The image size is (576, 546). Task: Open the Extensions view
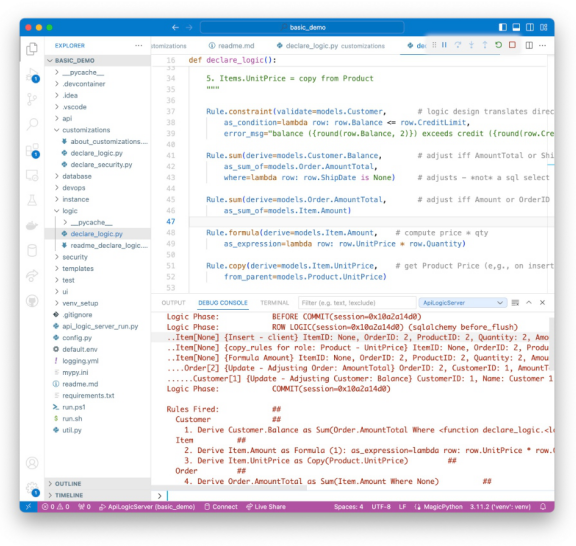point(32,150)
